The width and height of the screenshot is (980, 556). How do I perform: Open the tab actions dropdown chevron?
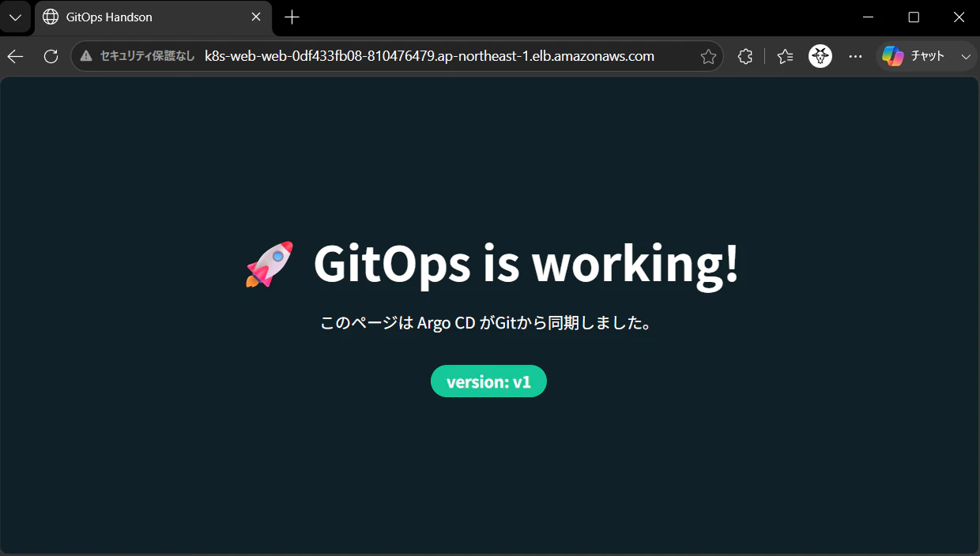(15, 17)
